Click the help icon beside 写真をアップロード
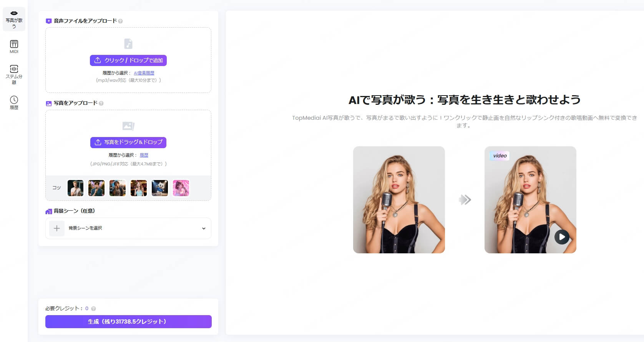Viewport: 644px width, 342px height. point(101,103)
